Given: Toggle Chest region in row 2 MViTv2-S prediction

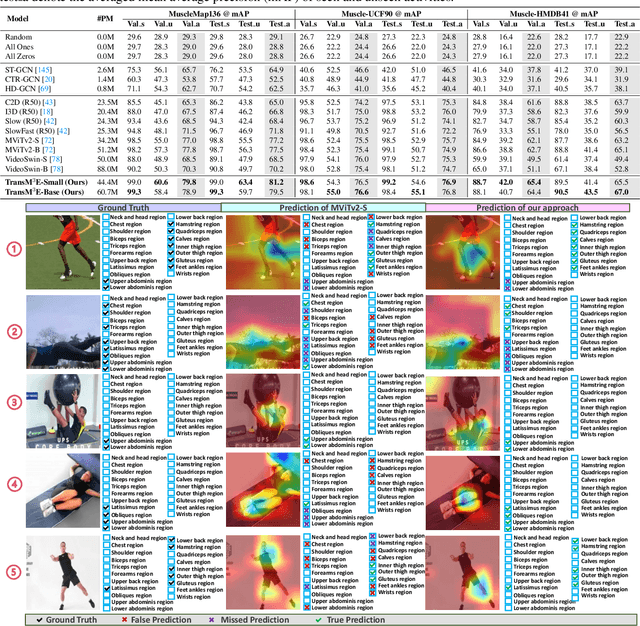Looking at the screenshot, I should tap(306, 303).
